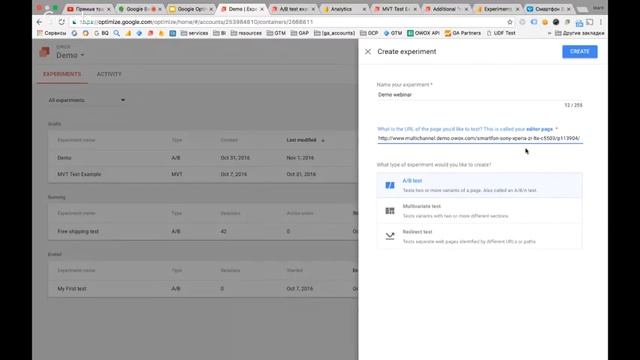
Task: Select the Multivariate test experiment type
Action: coord(480,211)
